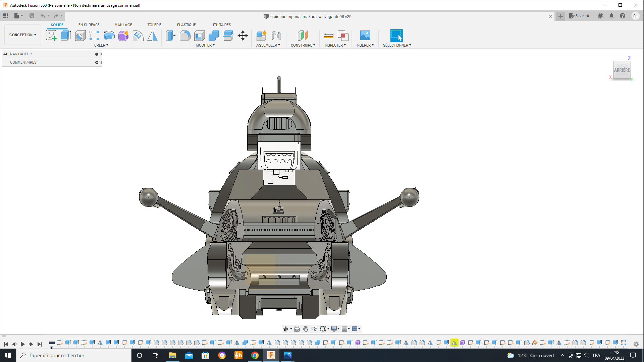
Task: Click the ARRIÈRE face of view cube
Action: click(622, 70)
